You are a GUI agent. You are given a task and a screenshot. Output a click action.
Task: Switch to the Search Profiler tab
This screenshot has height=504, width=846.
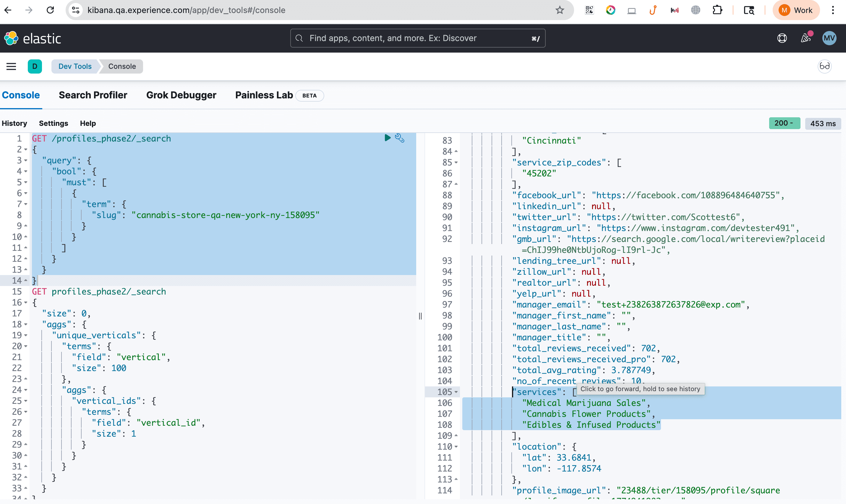click(93, 95)
